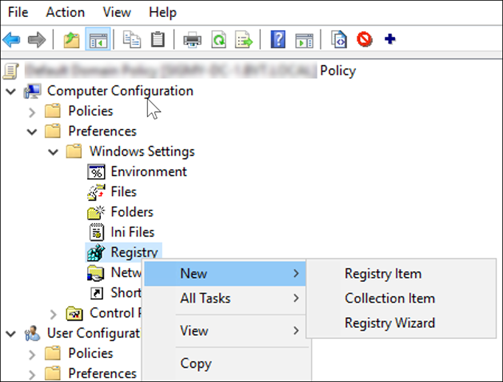Viewport: 503px width, 382px height.
Task: Click the Folders tree item icon
Action: point(96,212)
